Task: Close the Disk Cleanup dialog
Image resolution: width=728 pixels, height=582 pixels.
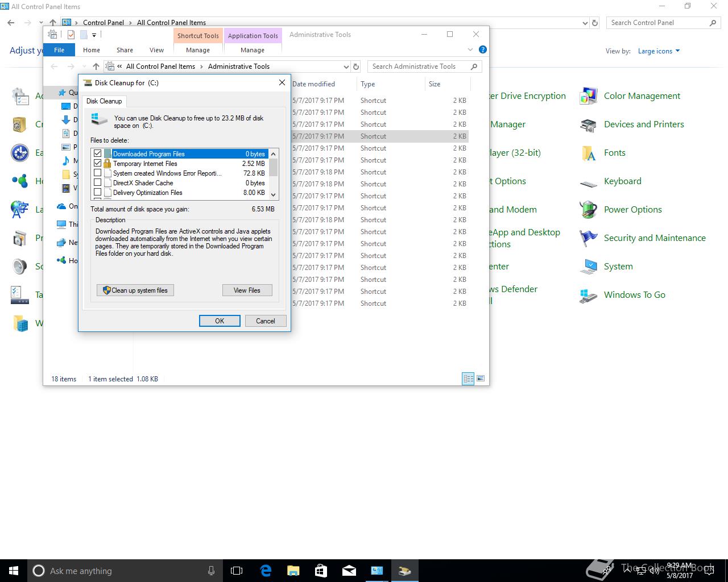Action: pos(282,82)
